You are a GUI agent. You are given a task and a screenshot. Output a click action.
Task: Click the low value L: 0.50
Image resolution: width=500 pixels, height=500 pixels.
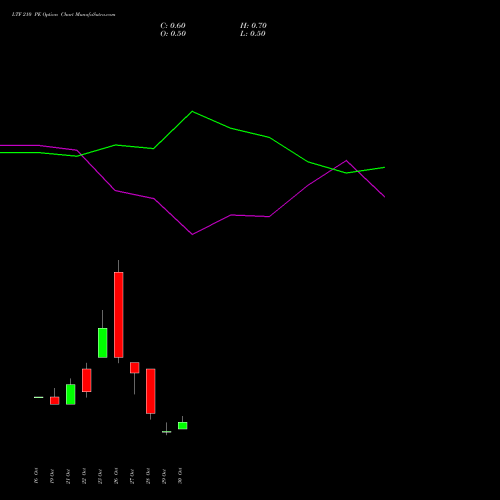[x=253, y=34]
